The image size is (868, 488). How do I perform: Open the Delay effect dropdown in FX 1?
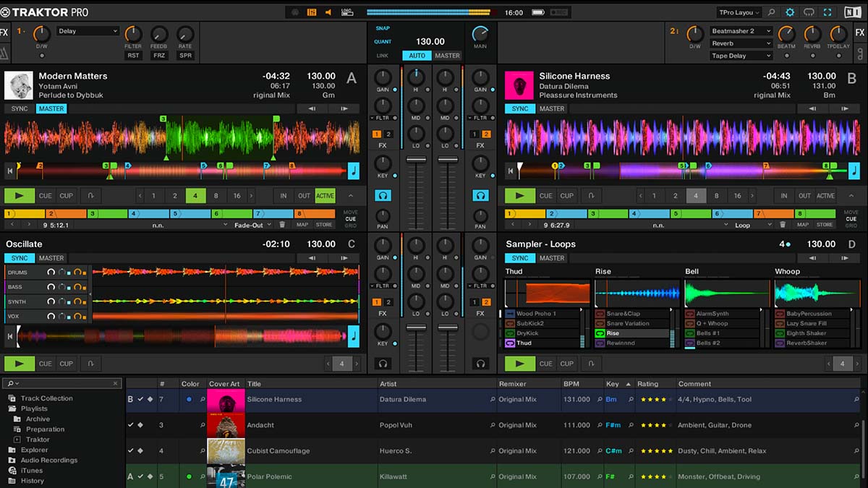point(88,31)
